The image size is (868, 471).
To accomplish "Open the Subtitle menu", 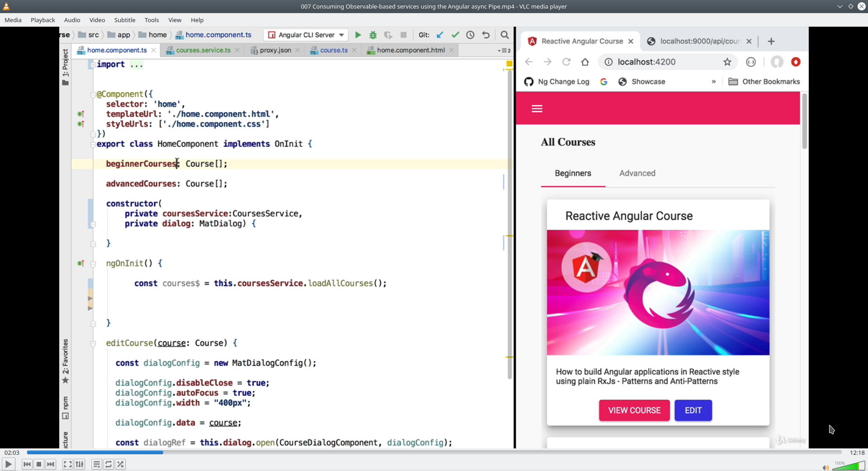I will point(125,20).
